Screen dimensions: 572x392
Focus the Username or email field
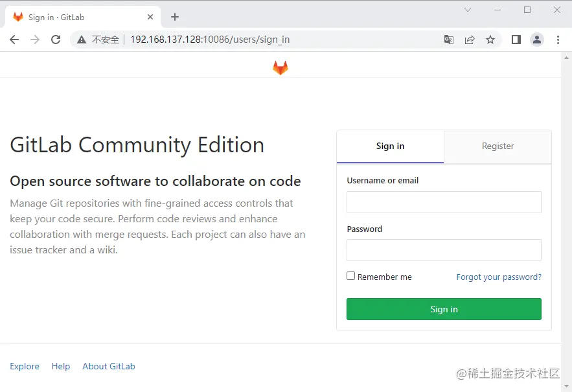pyautogui.click(x=444, y=202)
